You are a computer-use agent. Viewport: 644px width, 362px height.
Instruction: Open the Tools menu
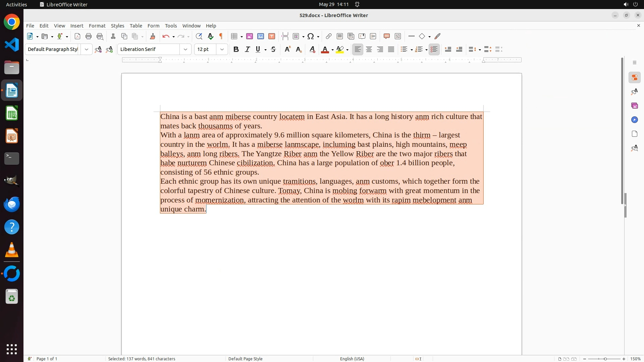171,26
